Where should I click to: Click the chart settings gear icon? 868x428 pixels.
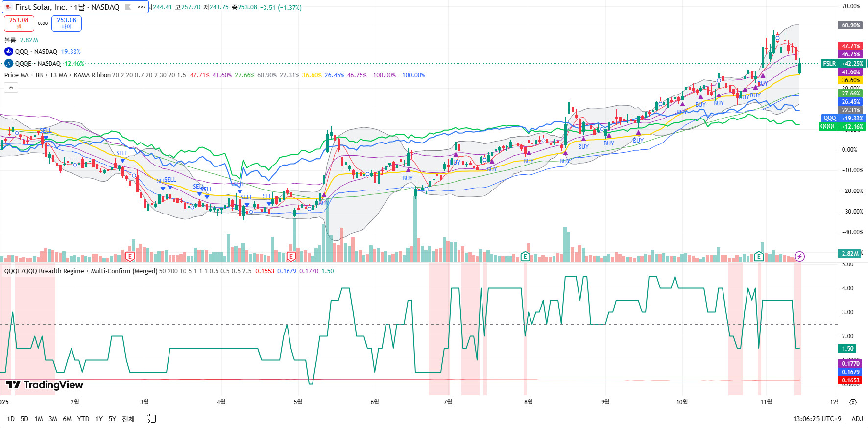853,402
